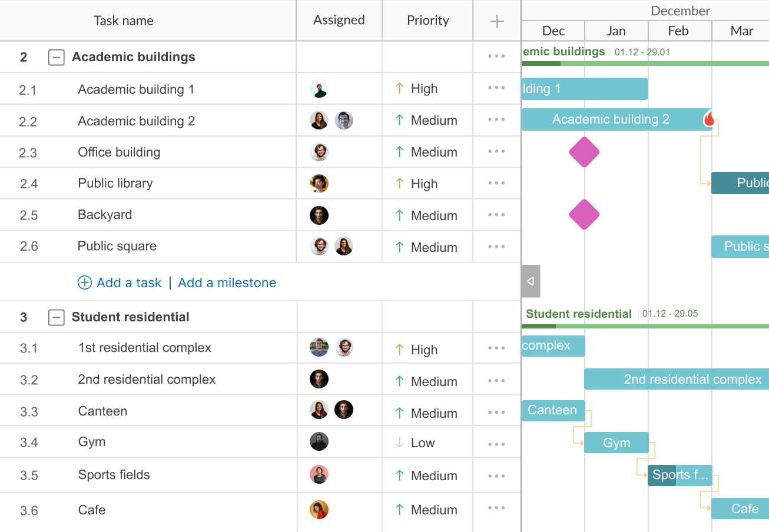Open the three-dot menu for the Gym row
Viewport: 769px width, 532px height.
tap(496, 444)
